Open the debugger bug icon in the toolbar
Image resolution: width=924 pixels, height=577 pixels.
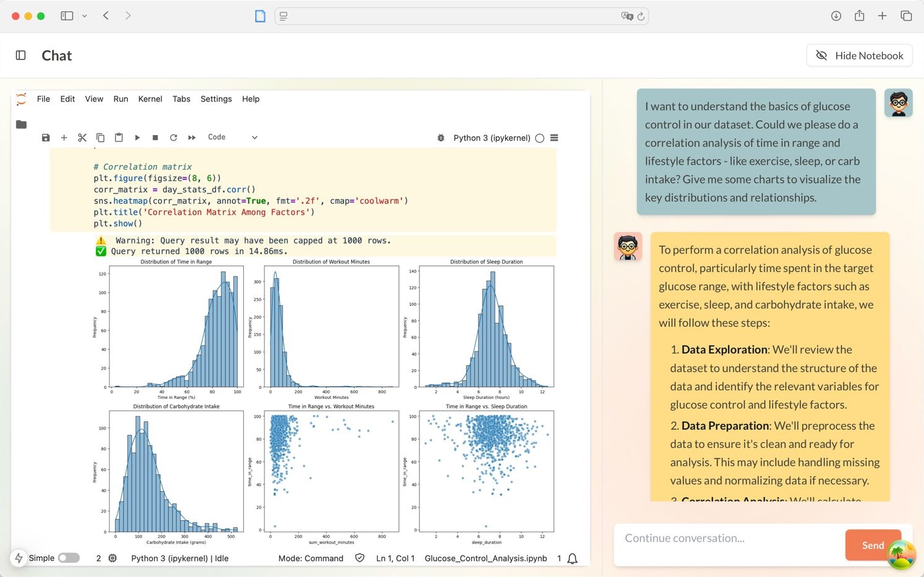pos(441,138)
